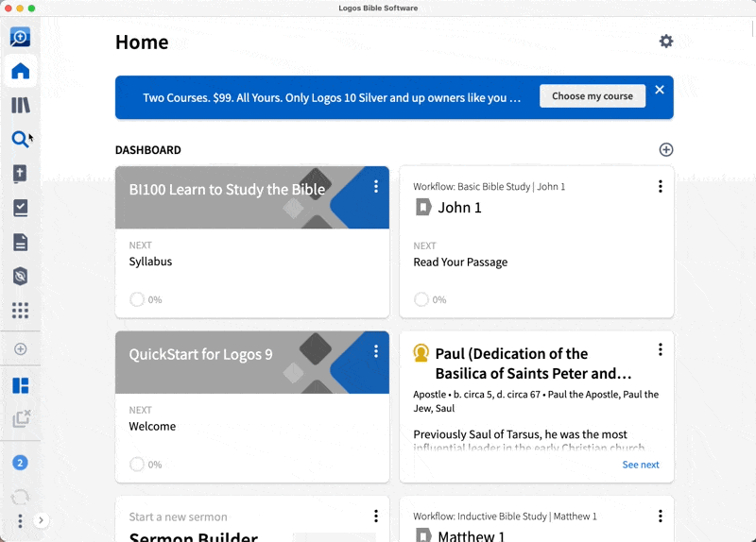Click John 1 workflow 0% progress circle

(x=421, y=299)
